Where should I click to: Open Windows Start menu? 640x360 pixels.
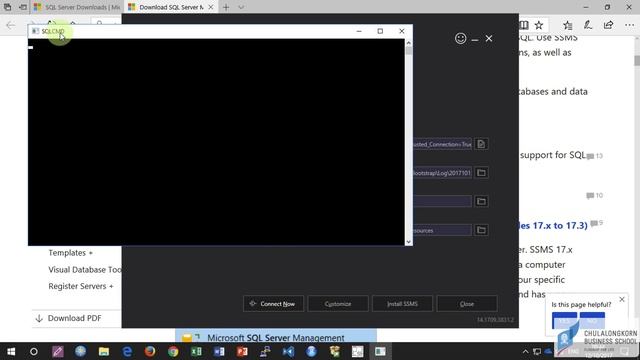coord(11,351)
